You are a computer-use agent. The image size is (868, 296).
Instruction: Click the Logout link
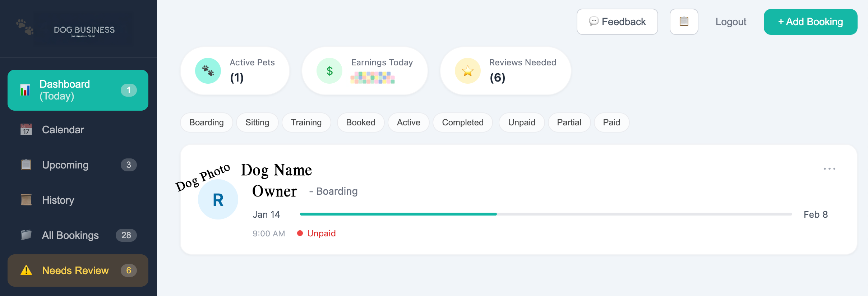point(731,22)
